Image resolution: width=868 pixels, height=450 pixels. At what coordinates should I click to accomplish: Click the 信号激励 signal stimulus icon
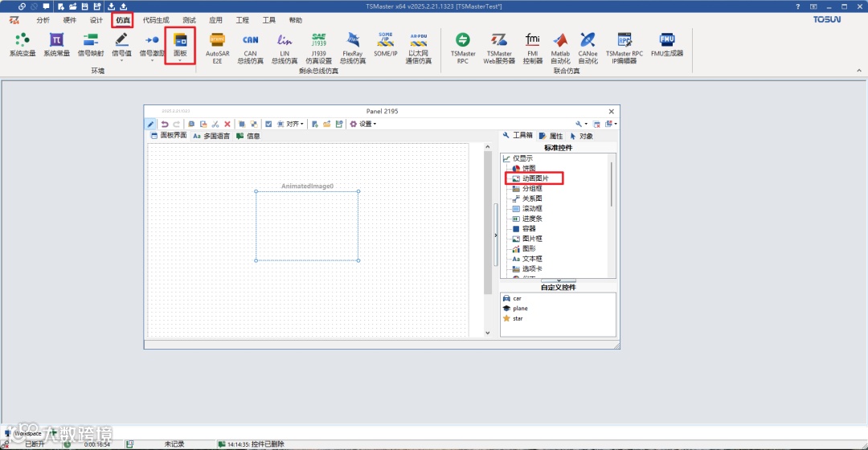(x=152, y=40)
